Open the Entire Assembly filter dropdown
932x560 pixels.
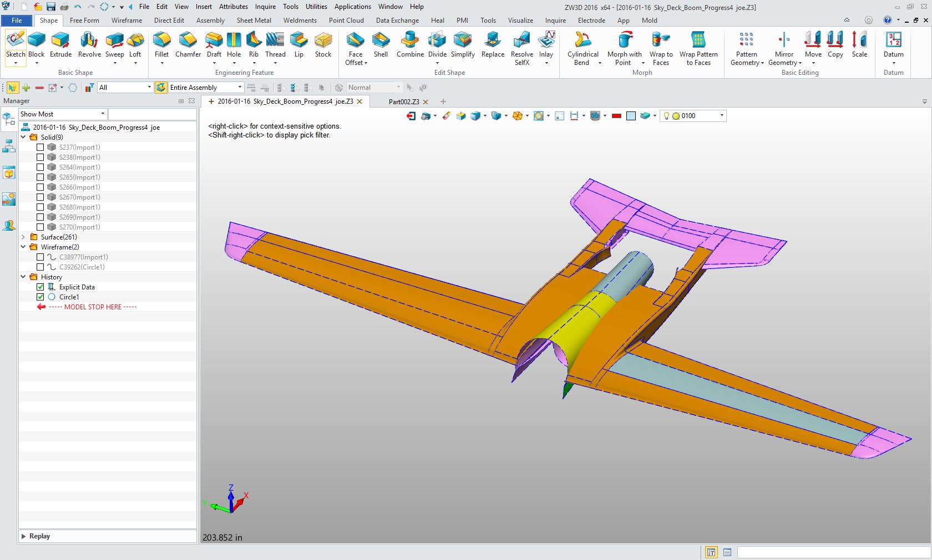click(x=205, y=88)
